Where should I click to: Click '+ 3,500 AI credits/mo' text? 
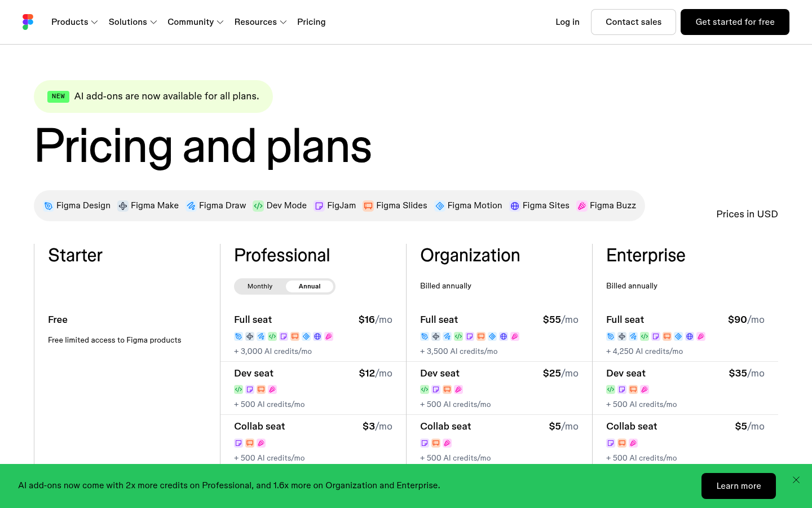[459, 351]
